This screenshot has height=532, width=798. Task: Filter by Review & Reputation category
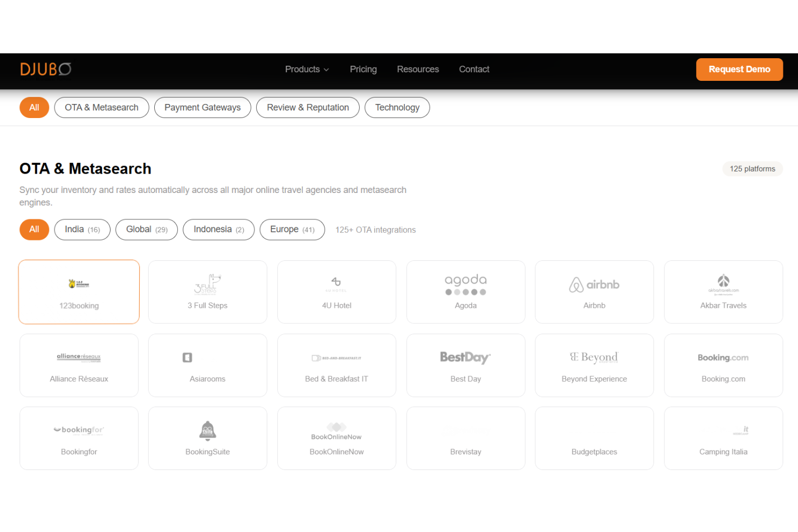[308, 107]
